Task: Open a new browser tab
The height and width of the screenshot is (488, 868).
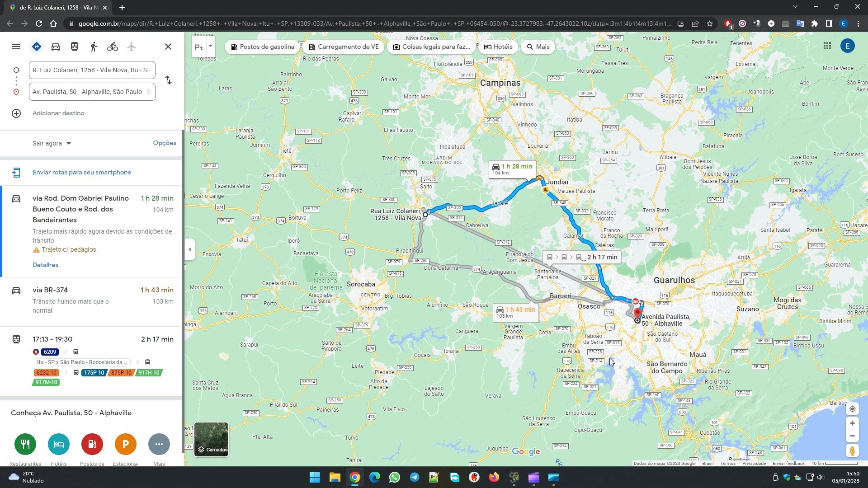Action: (x=122, y=8)
